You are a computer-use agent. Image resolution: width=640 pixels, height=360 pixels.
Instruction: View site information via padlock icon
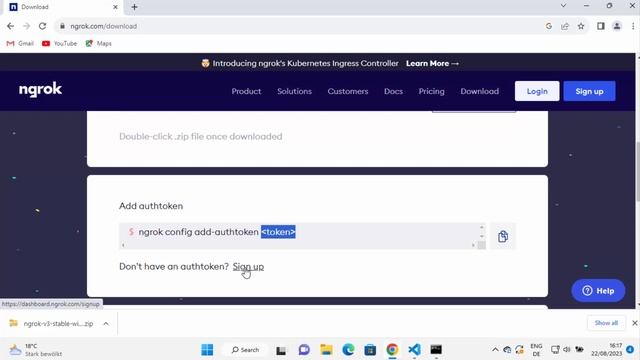62,26
